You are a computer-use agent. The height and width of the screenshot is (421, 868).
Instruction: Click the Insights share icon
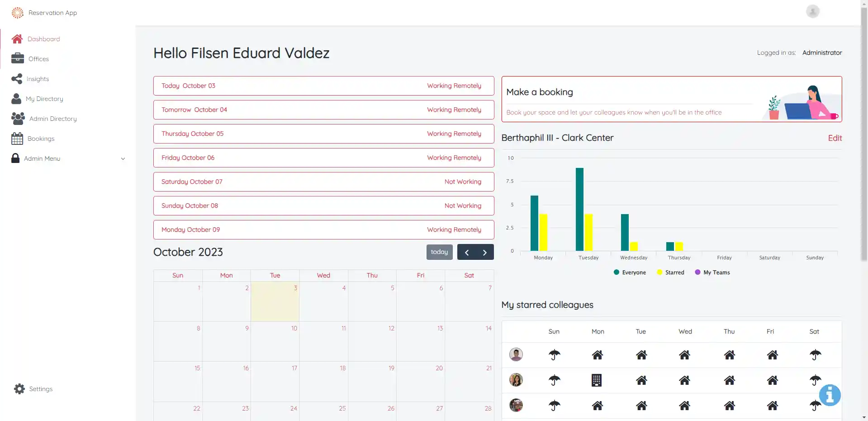(17, 79)
